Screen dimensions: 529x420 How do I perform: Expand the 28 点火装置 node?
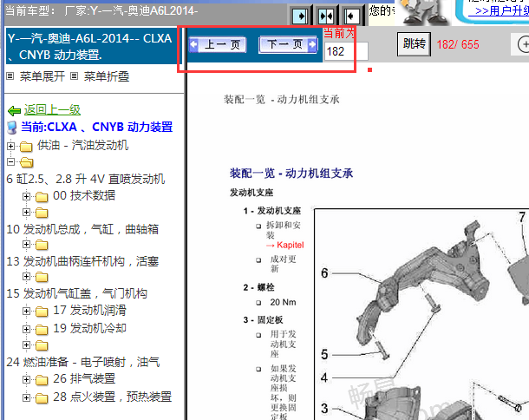[26, 397]
